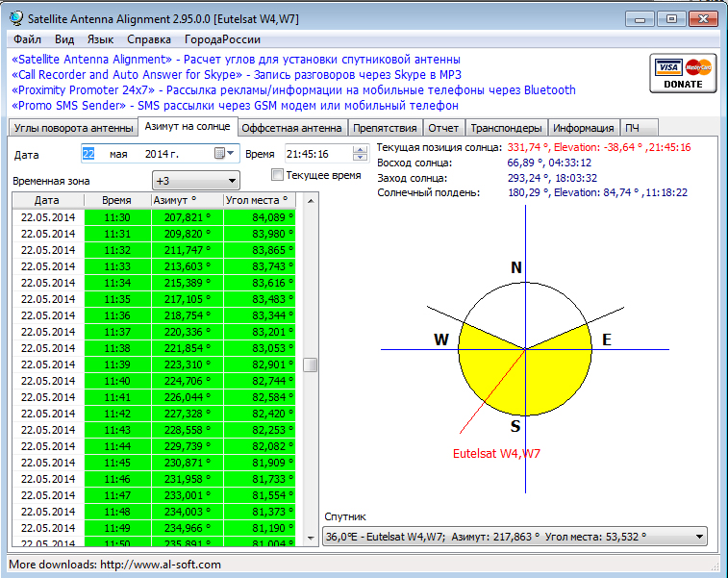Select the time cell 11:45

click(x=117, y=463)
